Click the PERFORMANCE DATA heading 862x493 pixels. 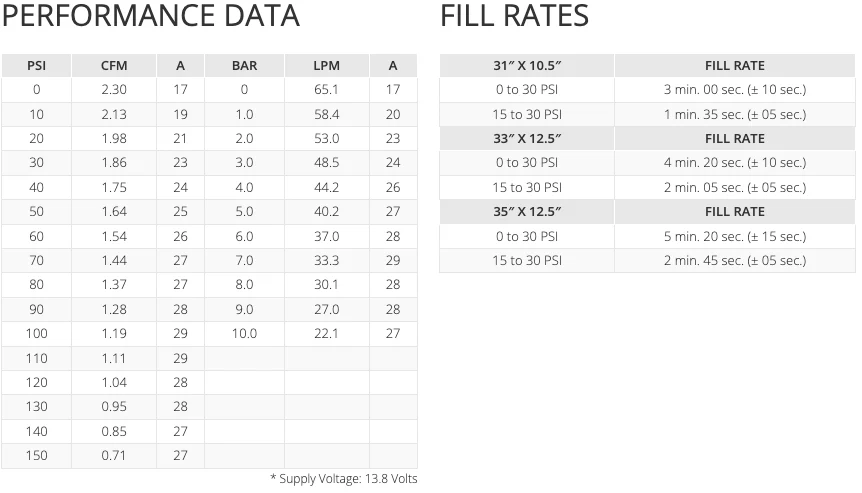coord(150,17)
